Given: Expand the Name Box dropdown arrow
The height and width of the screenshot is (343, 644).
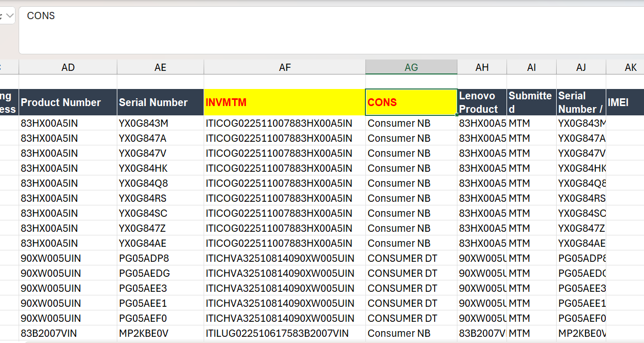Looking at the screenshot, I should (9, 16).
